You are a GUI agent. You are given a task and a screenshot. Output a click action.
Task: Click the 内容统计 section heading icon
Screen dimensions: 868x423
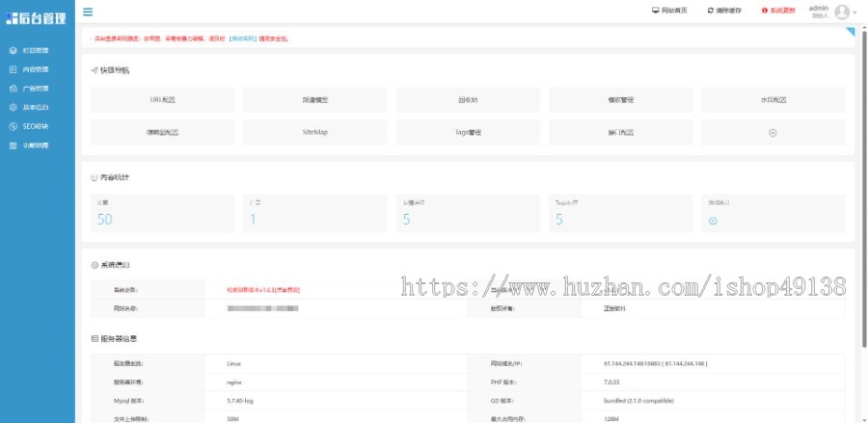(x=95, y=177)
